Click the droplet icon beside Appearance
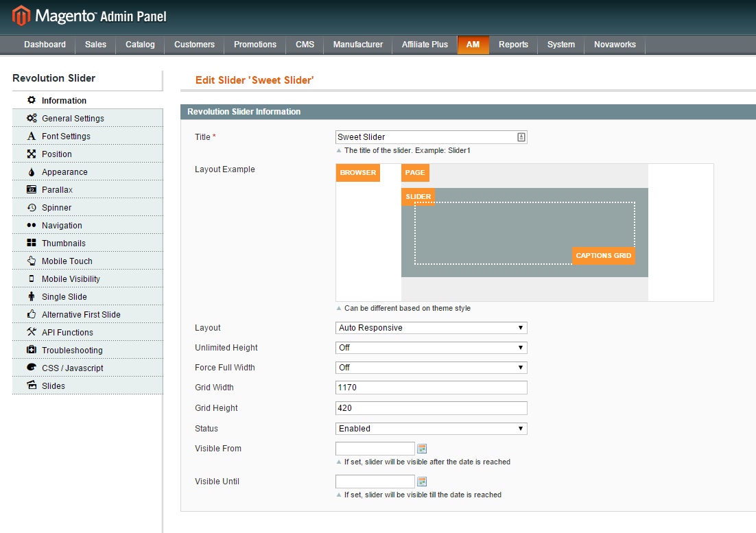756x533 pixels. (x=32, y=171)
